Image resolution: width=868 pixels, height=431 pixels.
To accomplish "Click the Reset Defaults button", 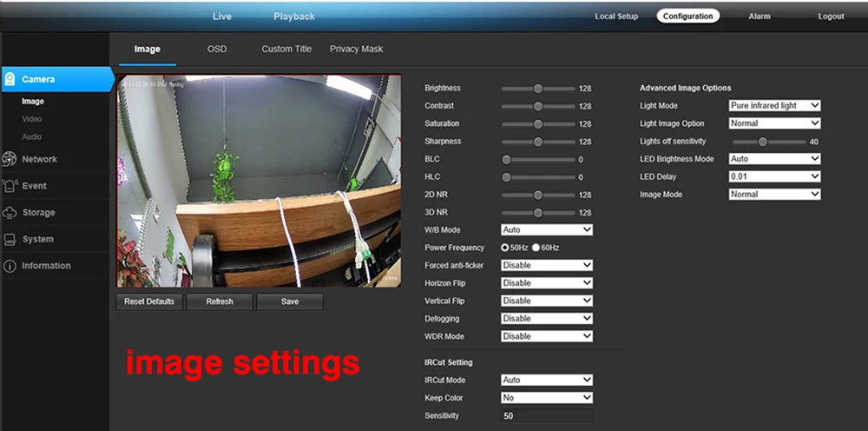I will pos(149,302).
